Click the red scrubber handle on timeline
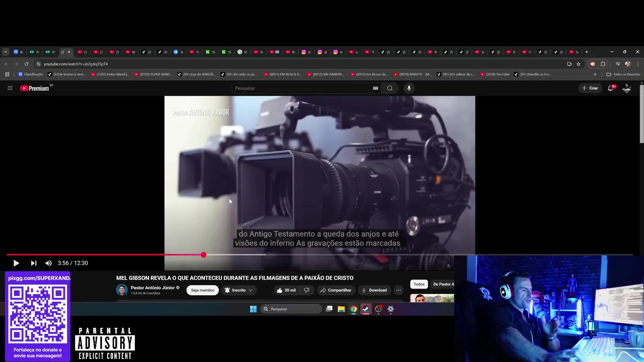Screen dimensions: 644x362 [x=203, y=255]
